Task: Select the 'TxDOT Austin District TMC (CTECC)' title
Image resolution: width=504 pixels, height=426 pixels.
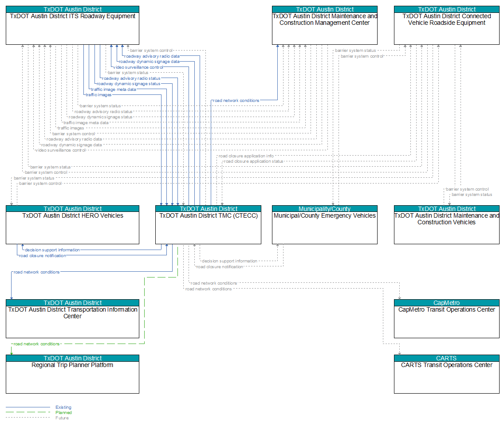Action: click(x=209, y=215)
